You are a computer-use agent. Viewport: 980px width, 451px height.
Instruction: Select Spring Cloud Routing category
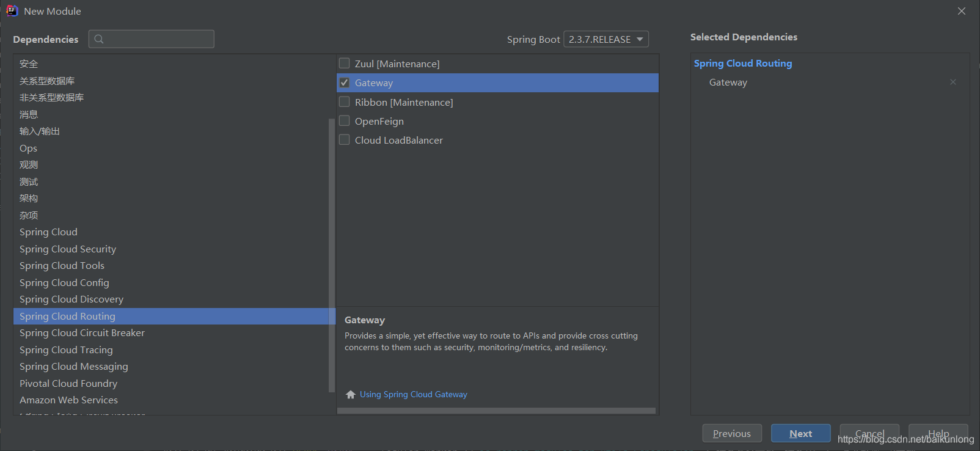[174, 316]
